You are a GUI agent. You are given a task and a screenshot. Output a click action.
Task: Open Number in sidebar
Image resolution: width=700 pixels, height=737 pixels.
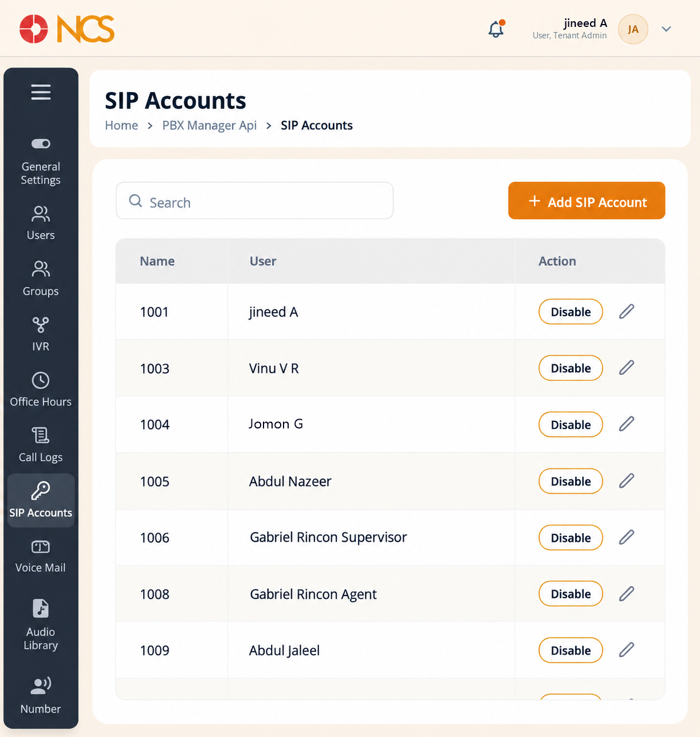pyautogui.click(x=41, y=695)
